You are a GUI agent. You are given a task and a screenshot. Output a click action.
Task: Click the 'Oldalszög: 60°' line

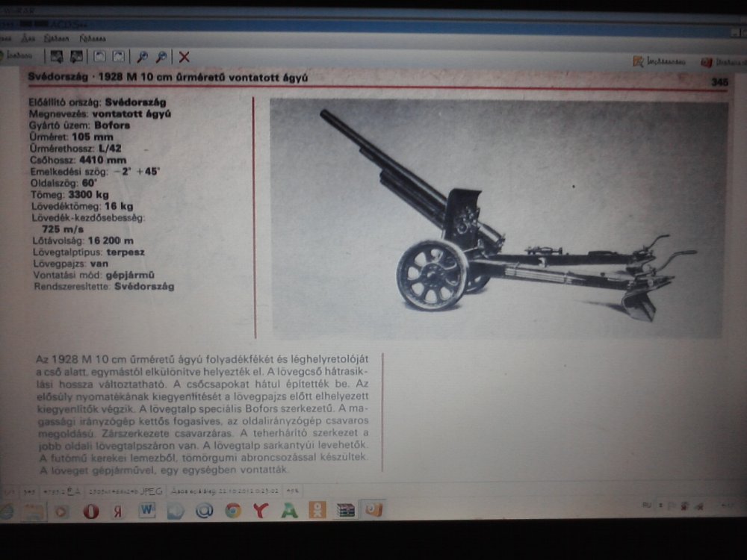[63, 183]
